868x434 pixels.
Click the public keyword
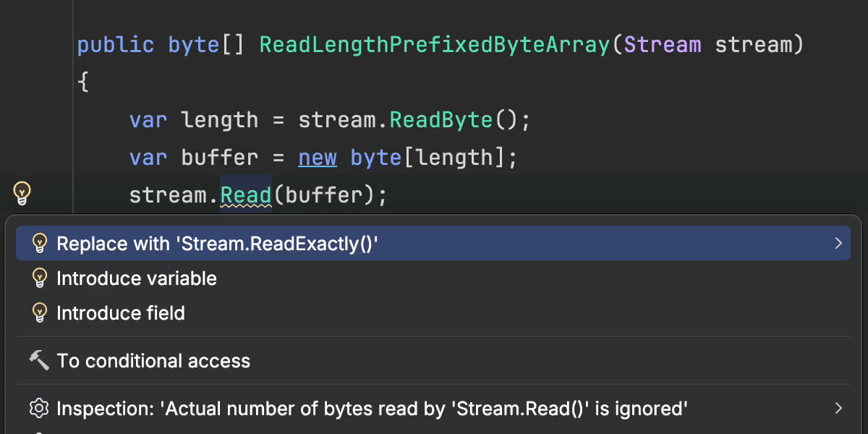[116, 45]
